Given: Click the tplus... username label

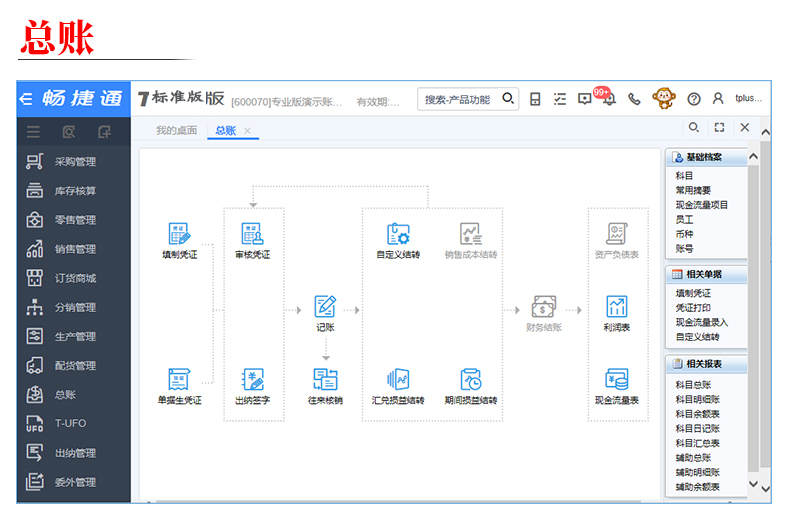Looking at the screenshot, I should click(x=749, y=98).
